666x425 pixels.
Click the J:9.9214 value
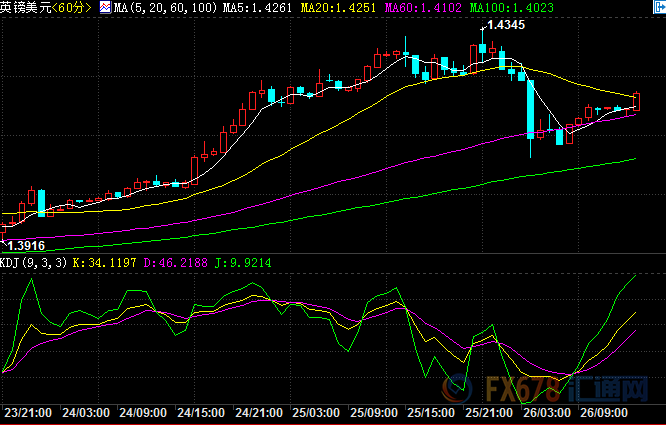click(243, 263)
